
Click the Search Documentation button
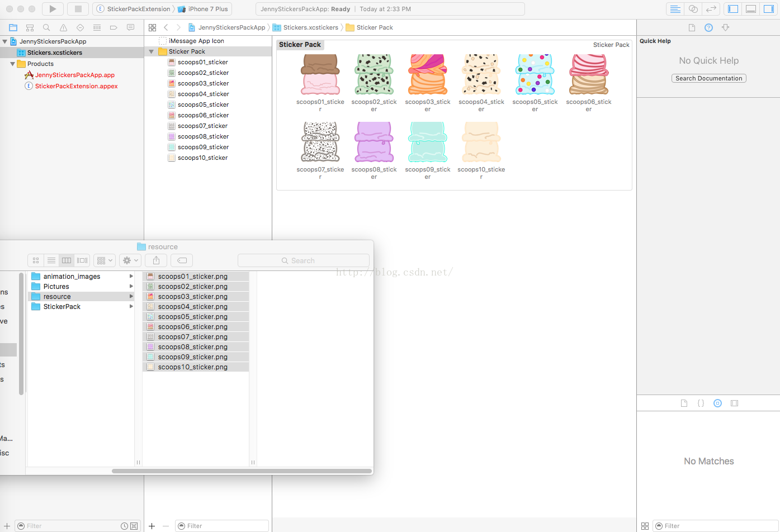pos(708,78)
